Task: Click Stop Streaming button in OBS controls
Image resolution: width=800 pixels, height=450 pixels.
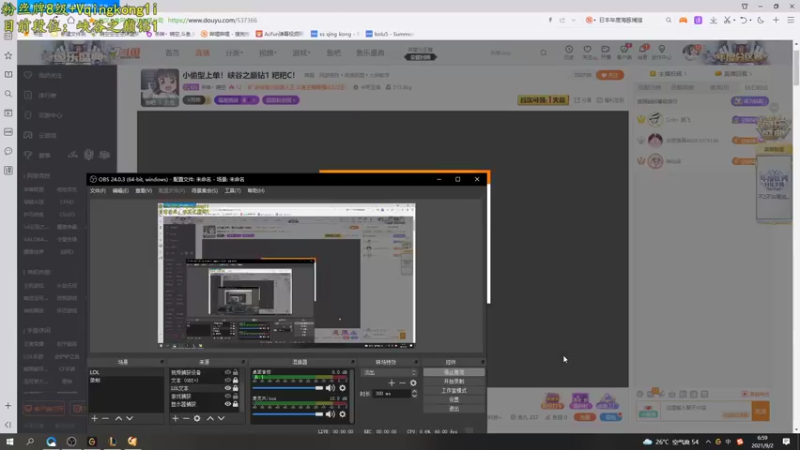Action: (454, 372)
